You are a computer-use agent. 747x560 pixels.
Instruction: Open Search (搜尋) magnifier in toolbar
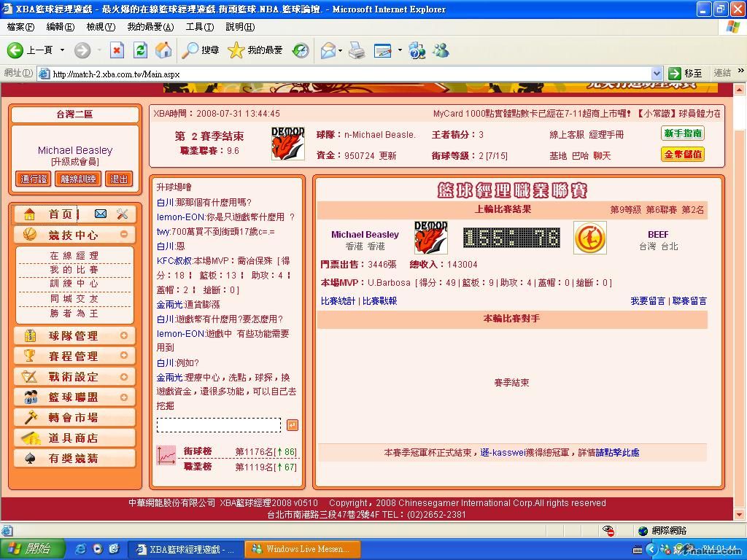(201, 50)
